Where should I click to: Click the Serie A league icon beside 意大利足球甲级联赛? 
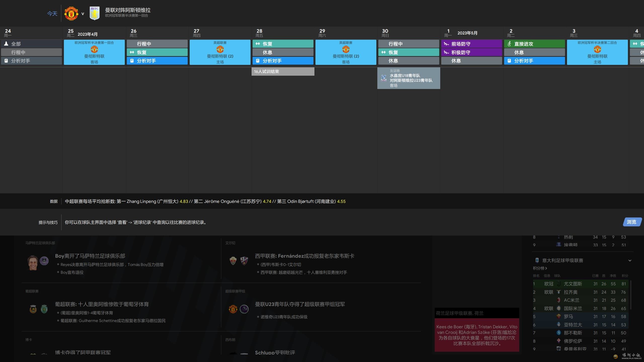click(x=537, y=260)
